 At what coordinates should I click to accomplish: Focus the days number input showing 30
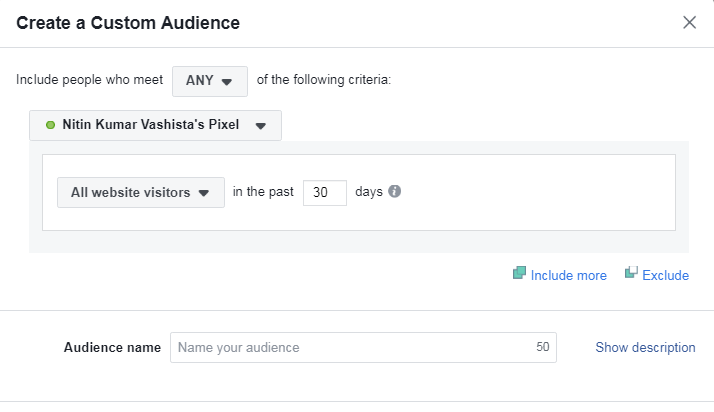pos(325,193)
